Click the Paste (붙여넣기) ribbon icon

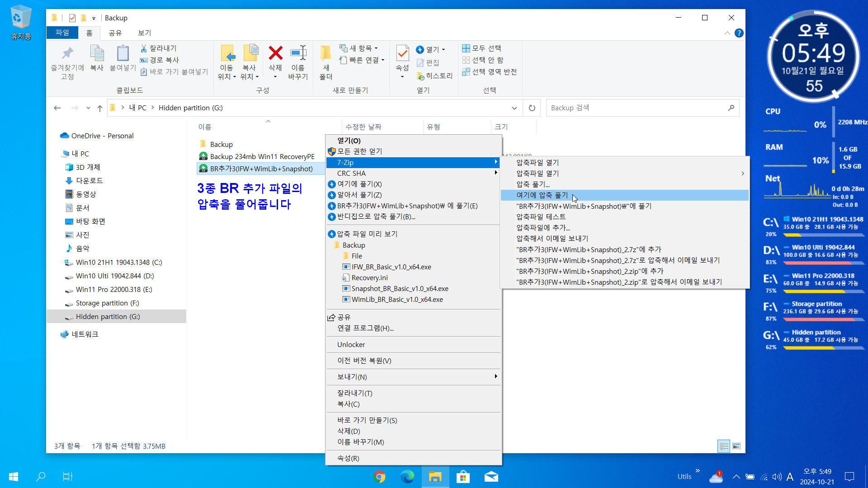123,53
